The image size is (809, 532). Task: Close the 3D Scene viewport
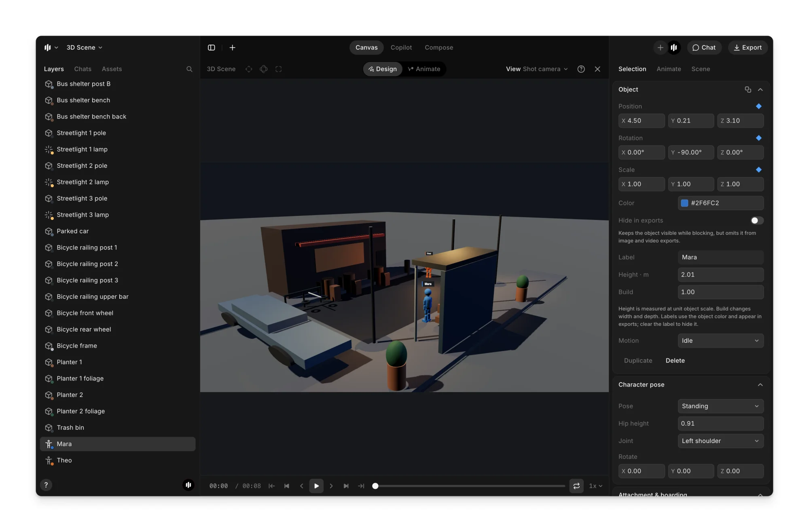(597, 69)
